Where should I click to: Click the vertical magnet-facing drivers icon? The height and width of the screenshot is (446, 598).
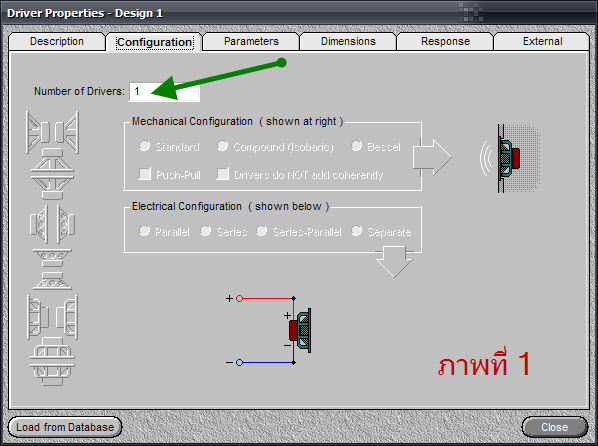coord(52,269)
